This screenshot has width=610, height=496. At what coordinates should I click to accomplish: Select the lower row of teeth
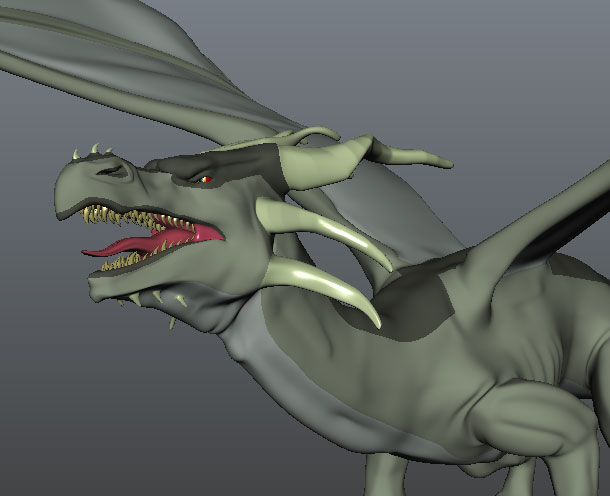pos(135,262)
